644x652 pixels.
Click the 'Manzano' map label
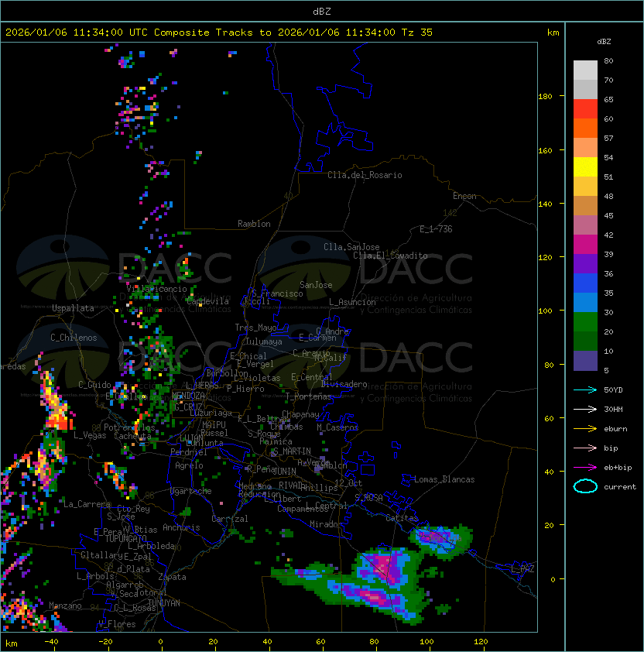point(65,606)
